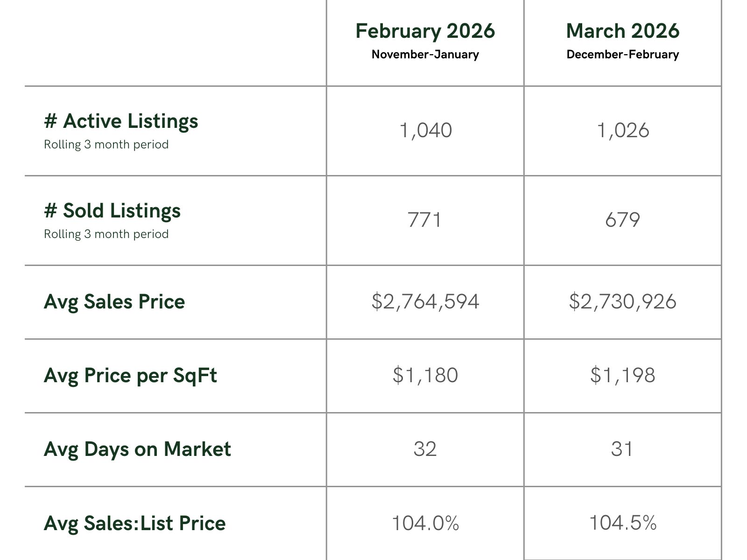Select the November-January subtitle text
The height and width of the screenshot is (560, 747).
[425, 55]
